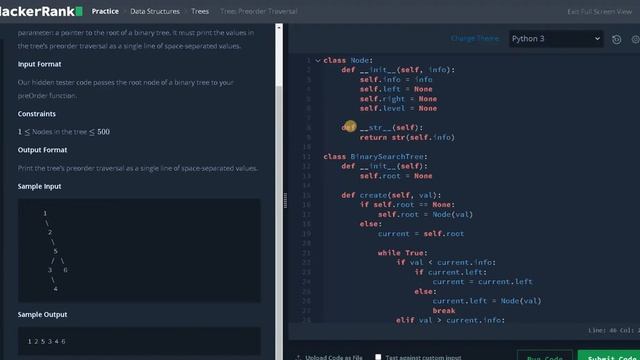Click the 'current = self.root' line
This screenshot has height=360, width=640.
pyautogui.click(x=421, y=234)
